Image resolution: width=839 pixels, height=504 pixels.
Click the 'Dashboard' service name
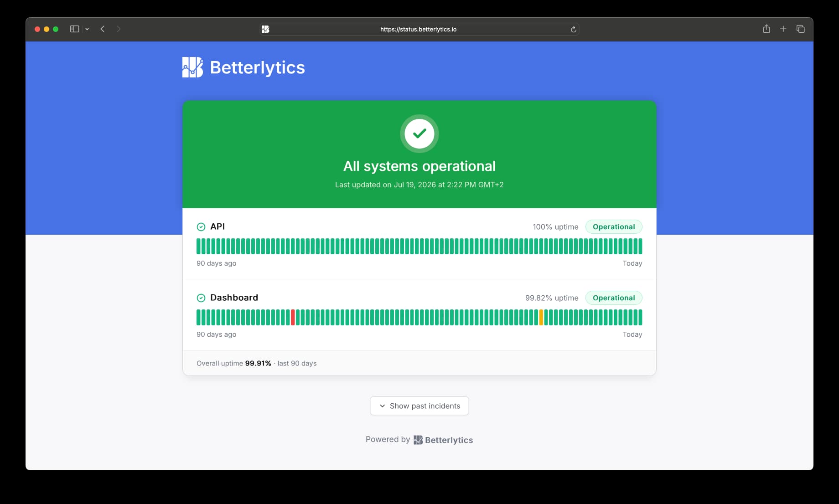[x=234, y=298]
